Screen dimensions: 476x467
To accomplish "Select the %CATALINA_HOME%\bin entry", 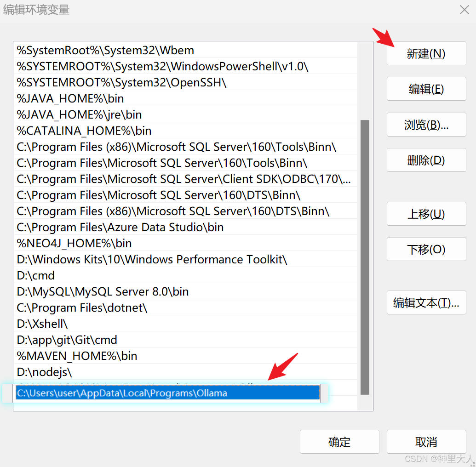I will [185, 131].
